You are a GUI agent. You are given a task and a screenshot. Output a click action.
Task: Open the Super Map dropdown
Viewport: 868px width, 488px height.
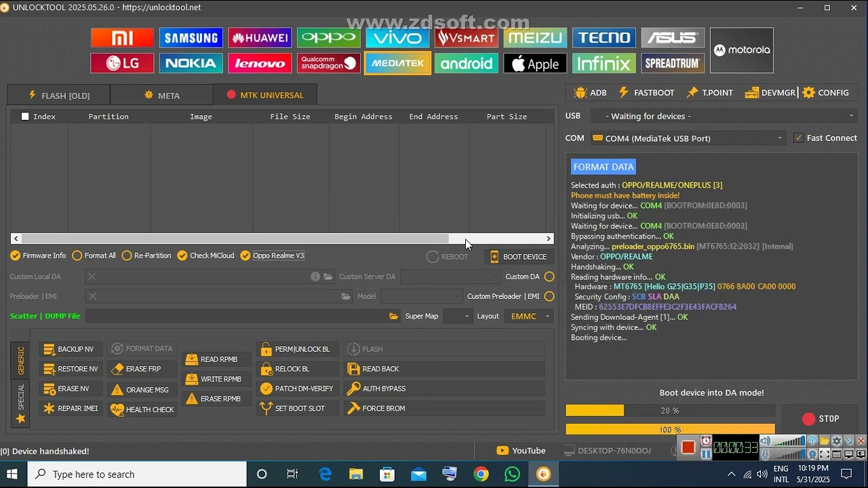point(457,316)
